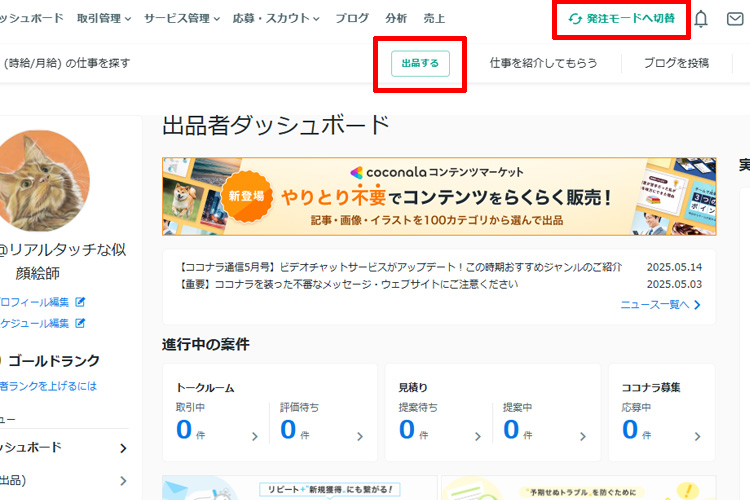The image size is (750, 500).
Task: Click the coconala コンテンツマーケット banner
Action: pos(439,196)
